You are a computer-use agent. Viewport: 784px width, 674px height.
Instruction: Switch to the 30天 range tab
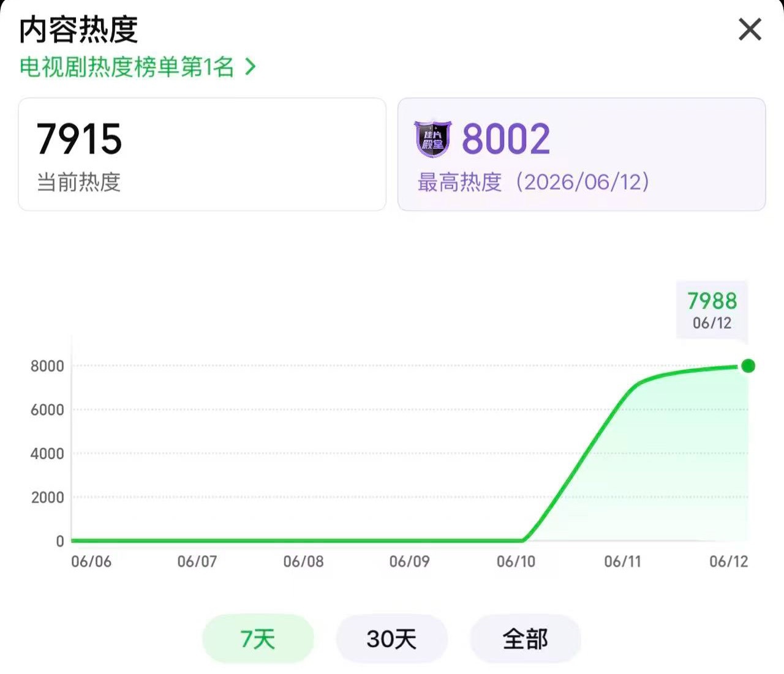[x=391, y=638]
